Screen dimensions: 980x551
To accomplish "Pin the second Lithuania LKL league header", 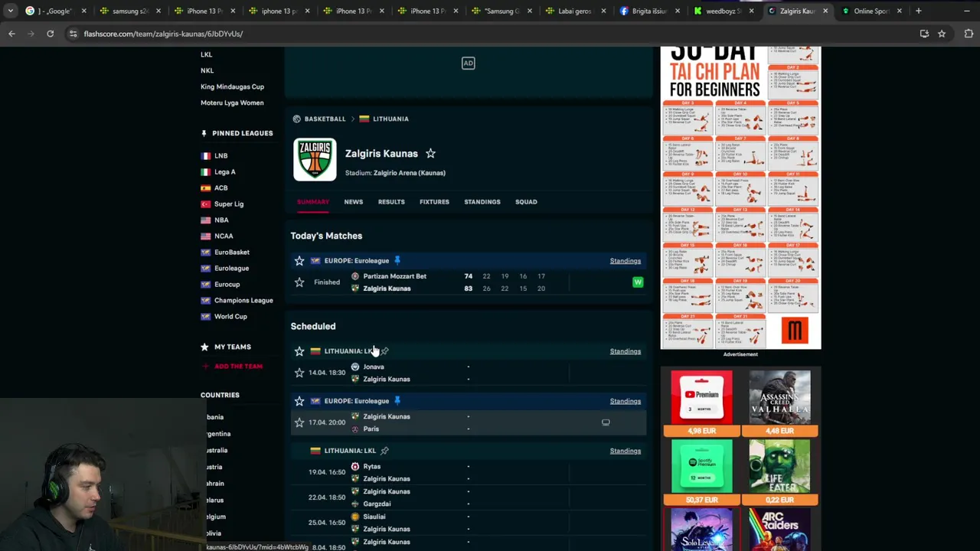I will click(384, 451).
